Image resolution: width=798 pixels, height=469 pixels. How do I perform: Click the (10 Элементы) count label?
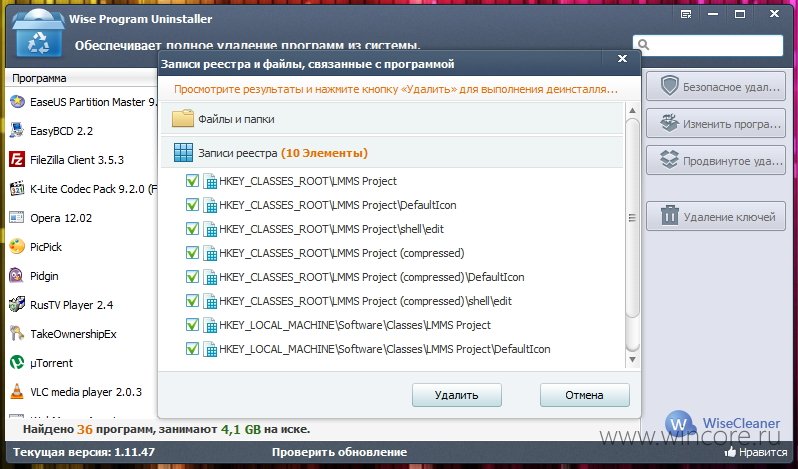pos(324,153)
